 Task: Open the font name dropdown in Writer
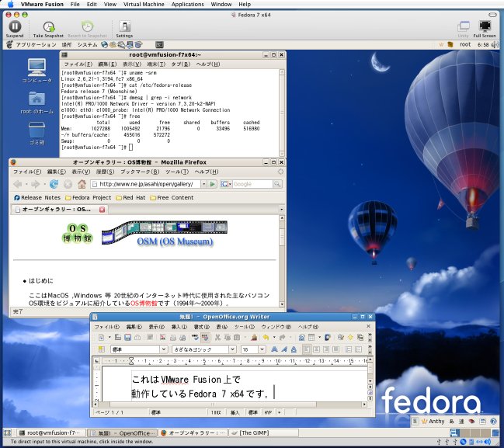(x=232, y=349)
